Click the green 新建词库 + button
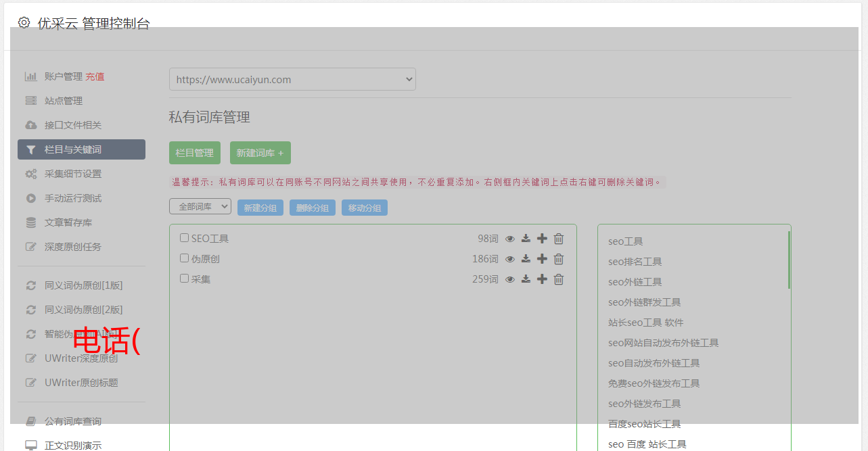 click(x=260, y=153)
